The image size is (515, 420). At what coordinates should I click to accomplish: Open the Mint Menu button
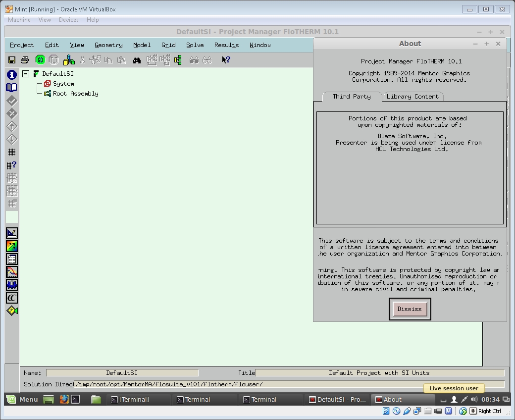tap(22, 399)
